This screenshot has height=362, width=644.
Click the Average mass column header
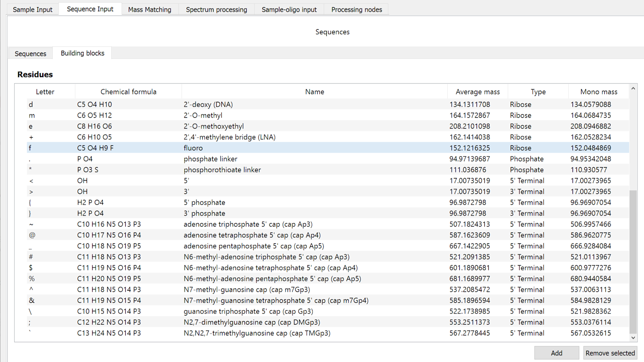coord(477,92)
